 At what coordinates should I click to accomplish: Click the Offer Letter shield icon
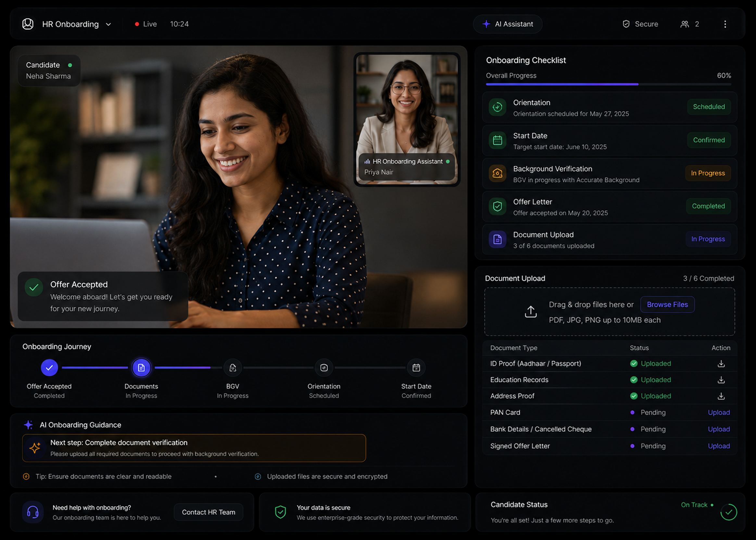point(498,206)
